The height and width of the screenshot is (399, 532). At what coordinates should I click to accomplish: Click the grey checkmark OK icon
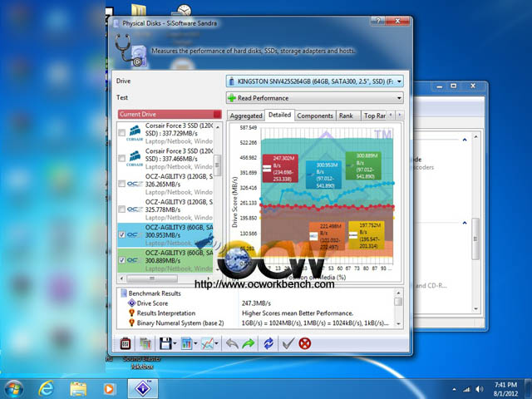288,343
